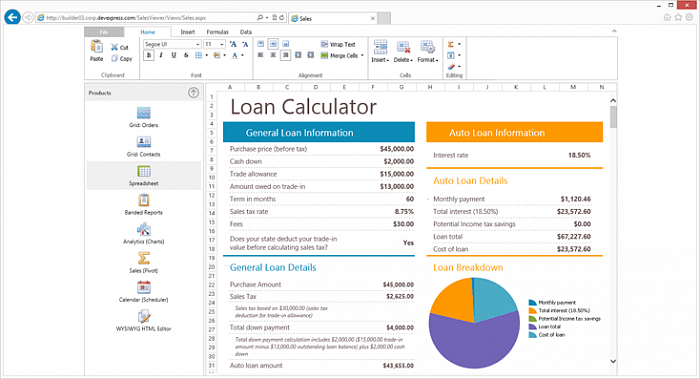Open Calendar (Scheduler) from the sidebar

click(143, 287)
